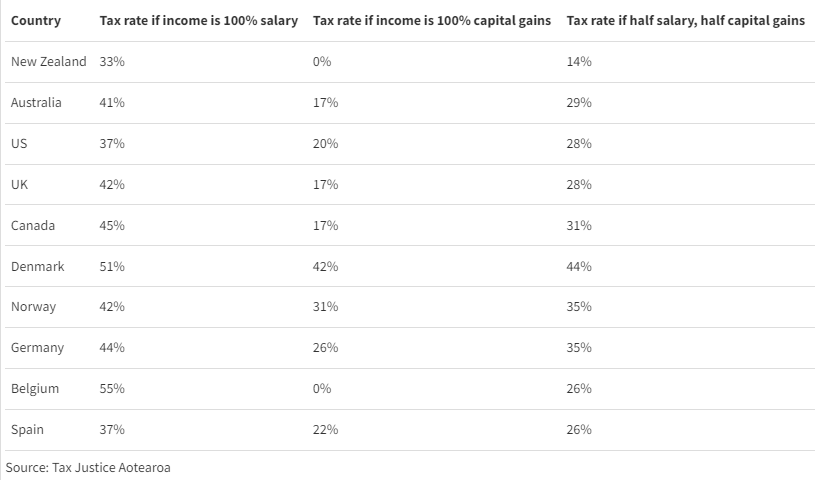This screenshot has width=819, height=480.
Task: Click the Denmark country cell
Action: click(37, 267)
